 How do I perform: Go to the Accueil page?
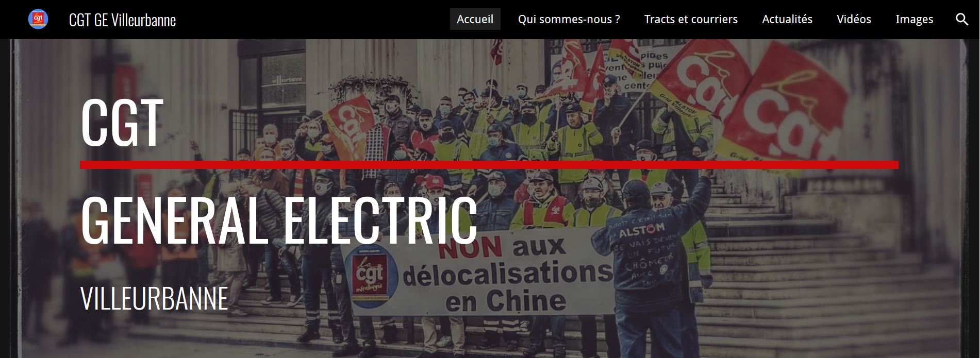click(x=475, y=19)
